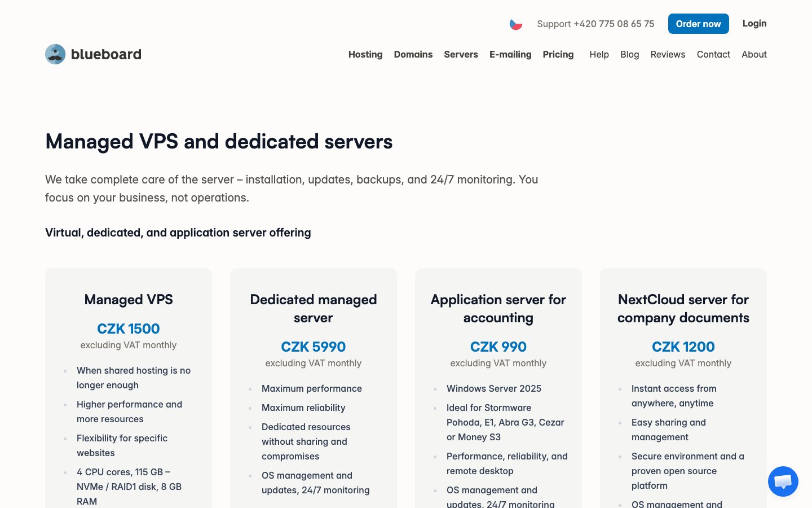This screenshot has height=508, width=812.
Task: Click the 4 CPU cores, 115 GB item
Action: 129,487
